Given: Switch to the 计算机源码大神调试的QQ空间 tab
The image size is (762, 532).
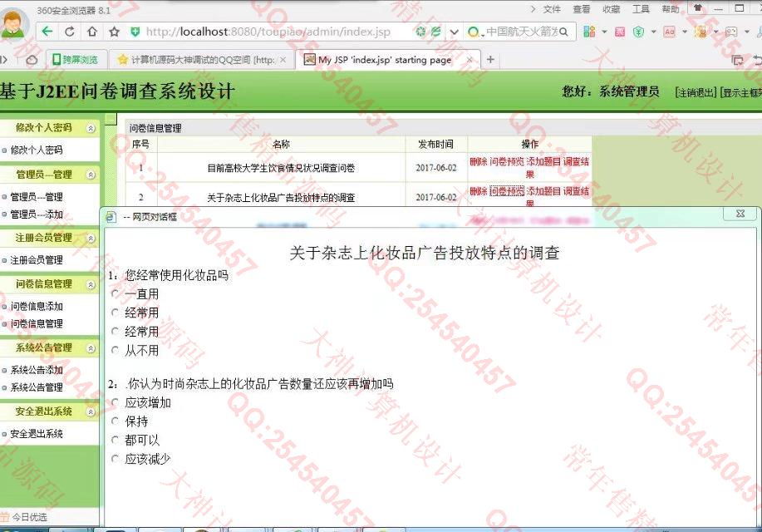Looking at the screenshot, I should click(x=201, y=60).
